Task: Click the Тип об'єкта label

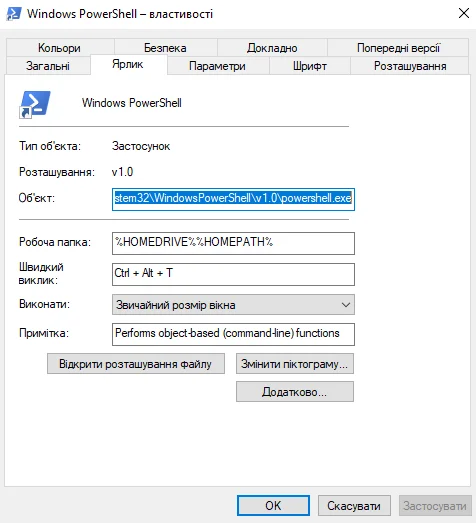Action: [50, 146]
